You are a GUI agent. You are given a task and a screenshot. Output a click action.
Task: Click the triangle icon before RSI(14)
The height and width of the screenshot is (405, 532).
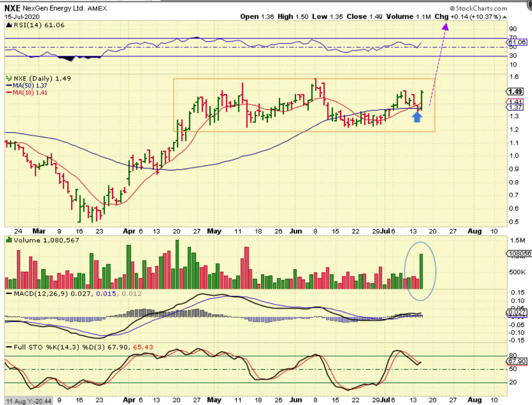(9, 25)
